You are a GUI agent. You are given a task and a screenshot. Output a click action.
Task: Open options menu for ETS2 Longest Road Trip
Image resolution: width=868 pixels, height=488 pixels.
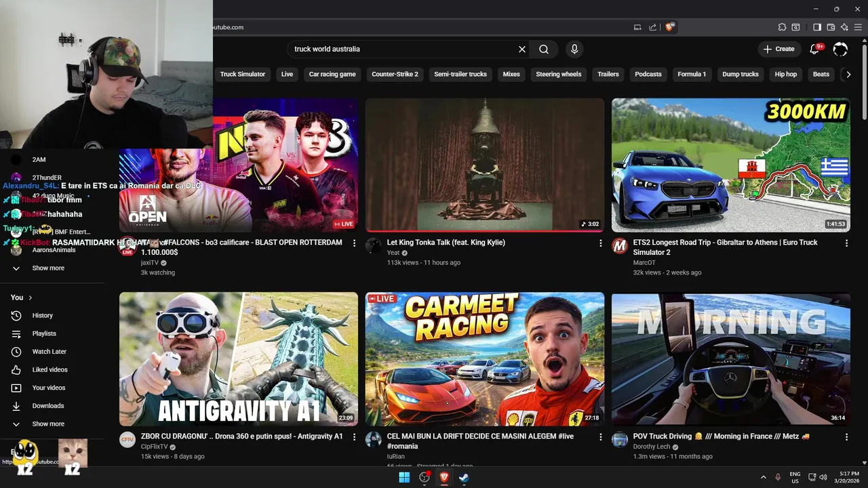pyautogui.click(x=846, y=243)
